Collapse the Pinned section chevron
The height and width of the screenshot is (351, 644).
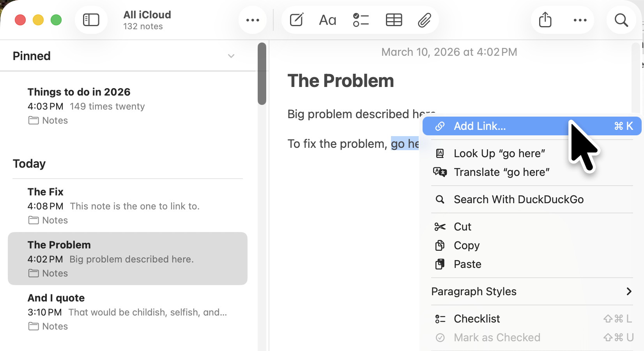coord(231,56)
